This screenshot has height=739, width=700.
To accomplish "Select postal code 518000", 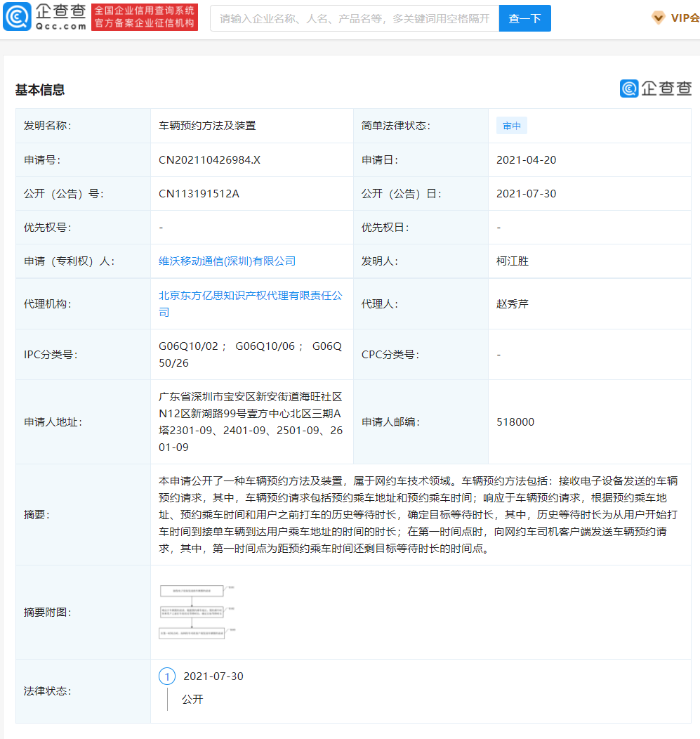I will (515, 421).
